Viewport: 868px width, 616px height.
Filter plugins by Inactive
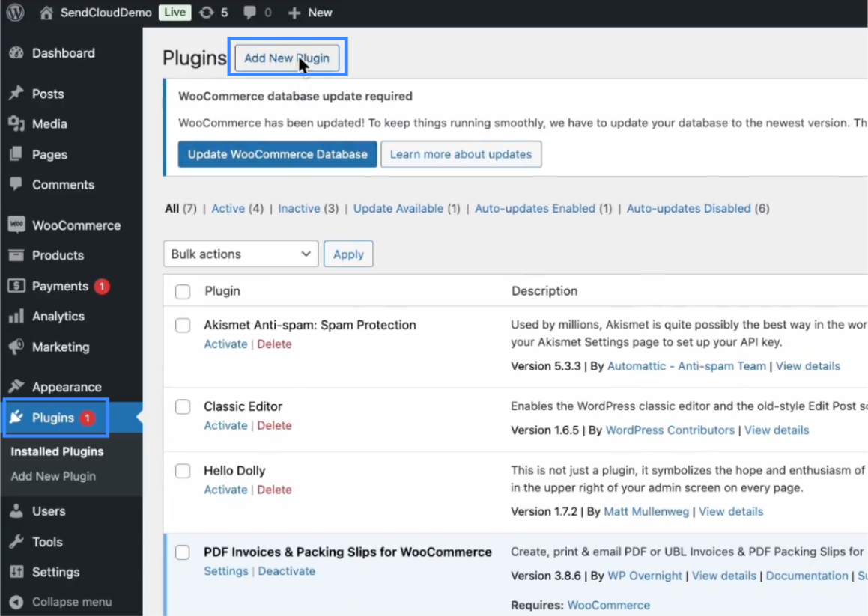click(x=299, y=208)
